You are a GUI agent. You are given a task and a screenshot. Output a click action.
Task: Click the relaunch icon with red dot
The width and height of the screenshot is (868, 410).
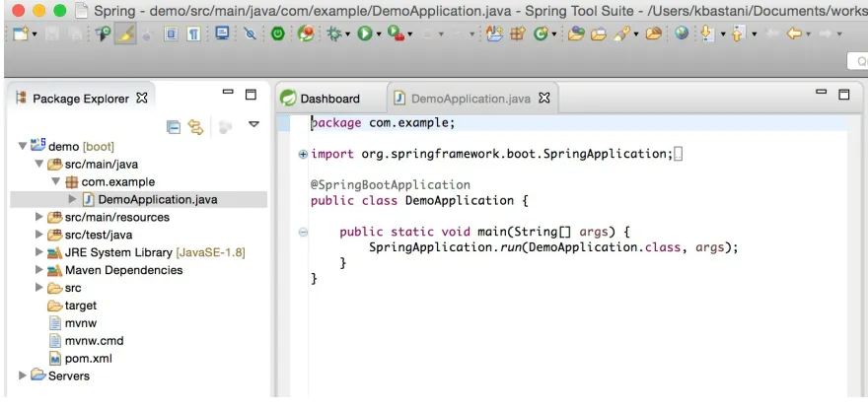click(306, 34)
